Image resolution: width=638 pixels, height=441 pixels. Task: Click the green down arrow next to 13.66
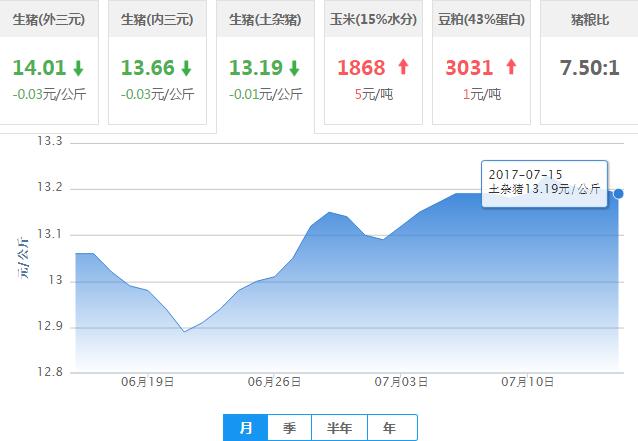[x=186, y=68]
